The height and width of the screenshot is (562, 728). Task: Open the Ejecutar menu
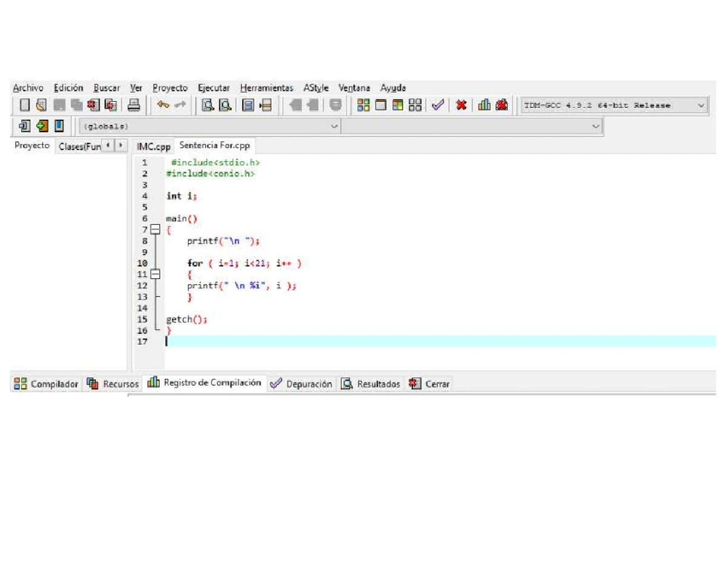point(214,88)
